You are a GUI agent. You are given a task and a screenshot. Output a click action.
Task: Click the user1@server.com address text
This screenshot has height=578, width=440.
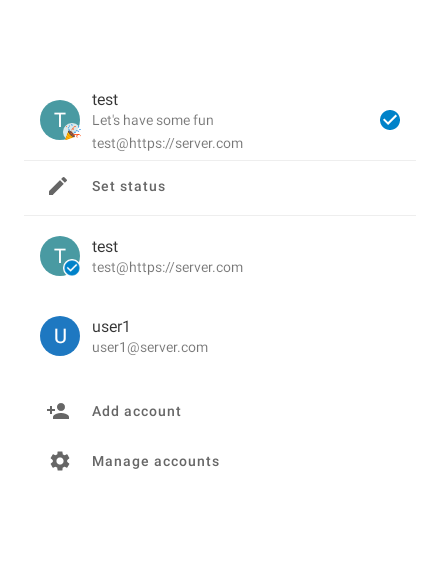point(150,348)
